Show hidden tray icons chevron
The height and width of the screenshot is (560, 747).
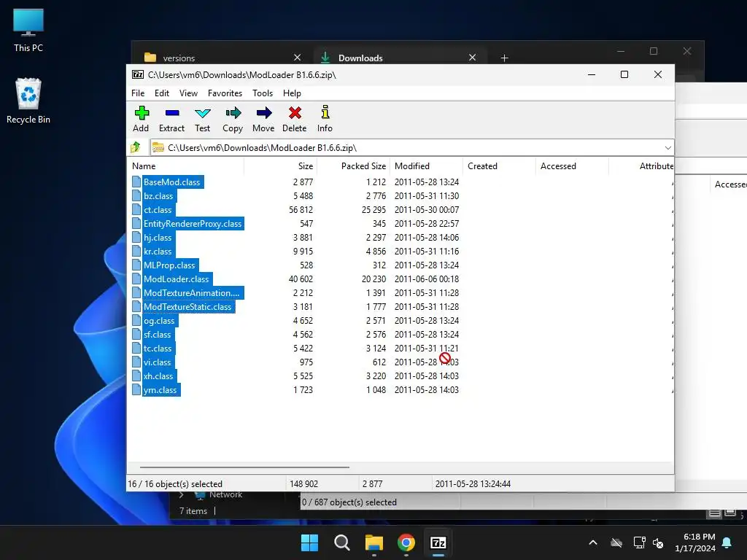click(593, 542)
